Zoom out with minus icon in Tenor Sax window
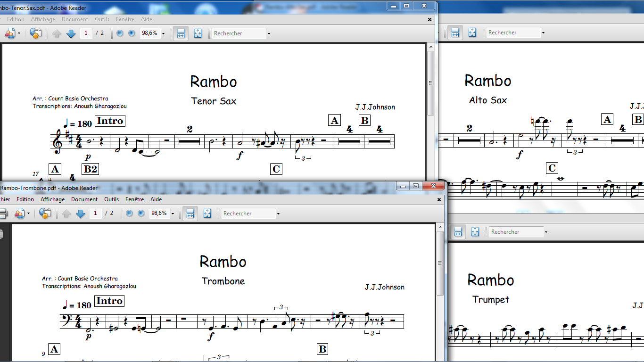The width and height of the screenshot is (644, 362). (x=120, y=33)
